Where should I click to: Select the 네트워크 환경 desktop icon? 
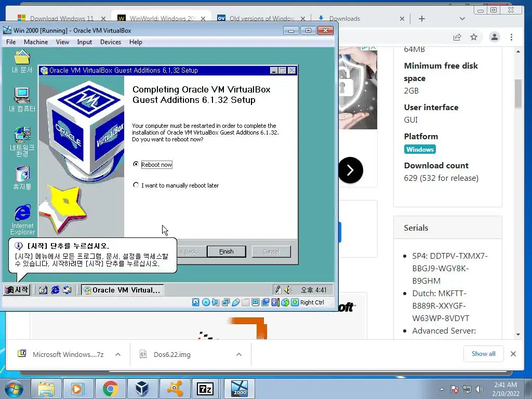coord(22,141)
